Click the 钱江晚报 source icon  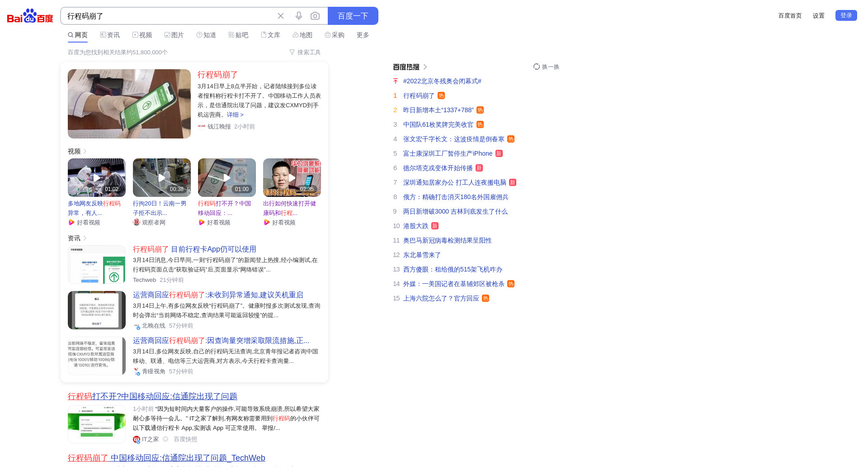[202, 126]
